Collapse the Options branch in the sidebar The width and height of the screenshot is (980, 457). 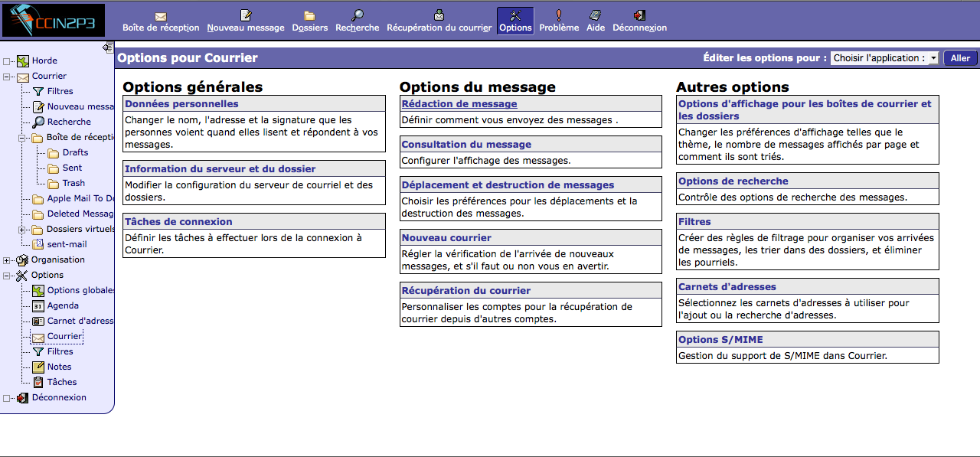click(x=8, y=276)
